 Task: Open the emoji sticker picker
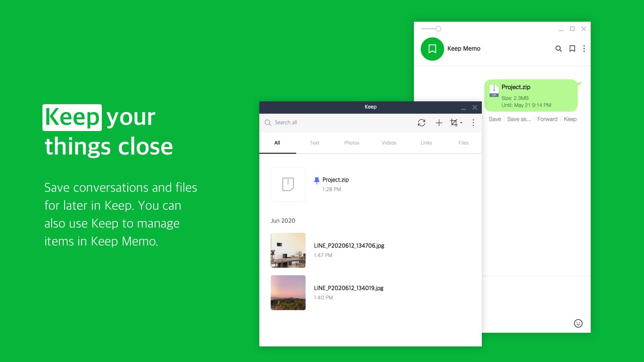(578, 323)
